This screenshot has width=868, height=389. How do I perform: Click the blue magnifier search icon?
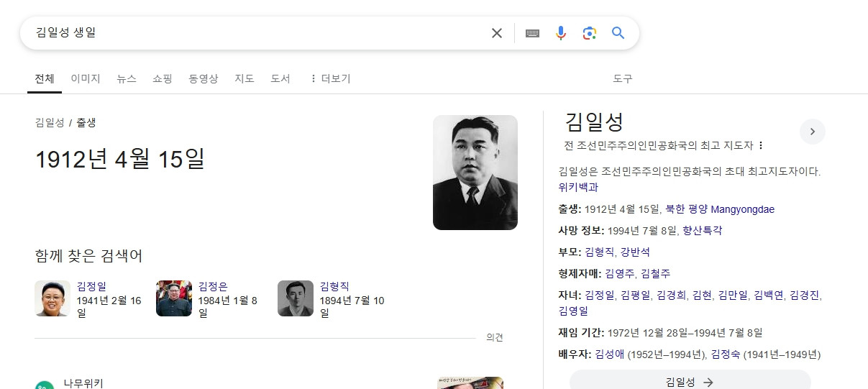point(618,33)
